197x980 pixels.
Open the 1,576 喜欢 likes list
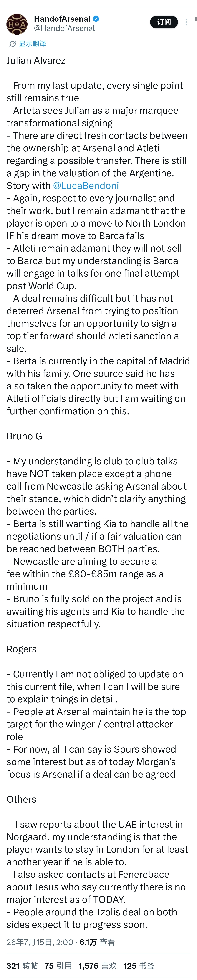(97, 966)
